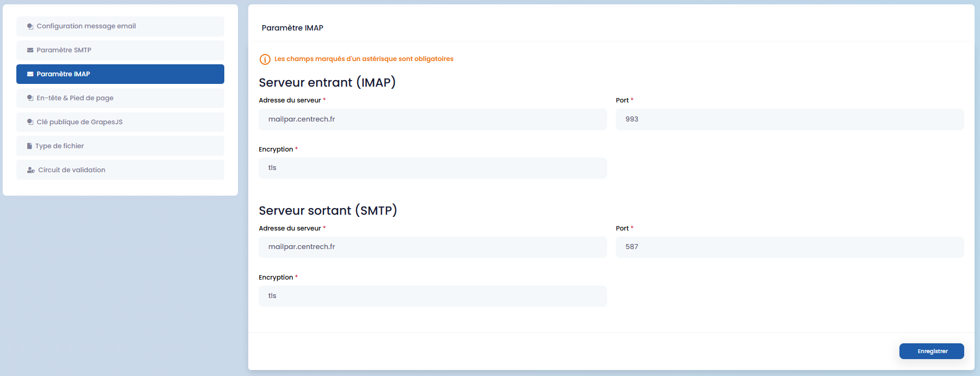980x376 pixels.
Task: Click the En-tête & Pied de page icon
Action: pos(30,98)
